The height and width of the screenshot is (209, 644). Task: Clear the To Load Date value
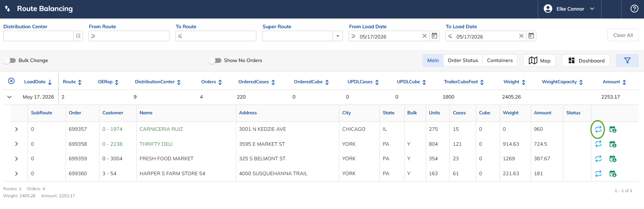[x=521, y=36]
